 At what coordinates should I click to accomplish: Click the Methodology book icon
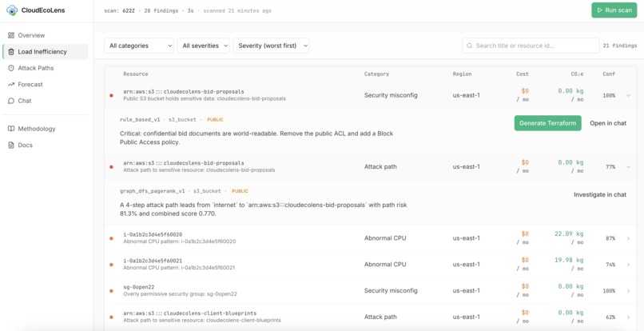(x=11, y=129)
